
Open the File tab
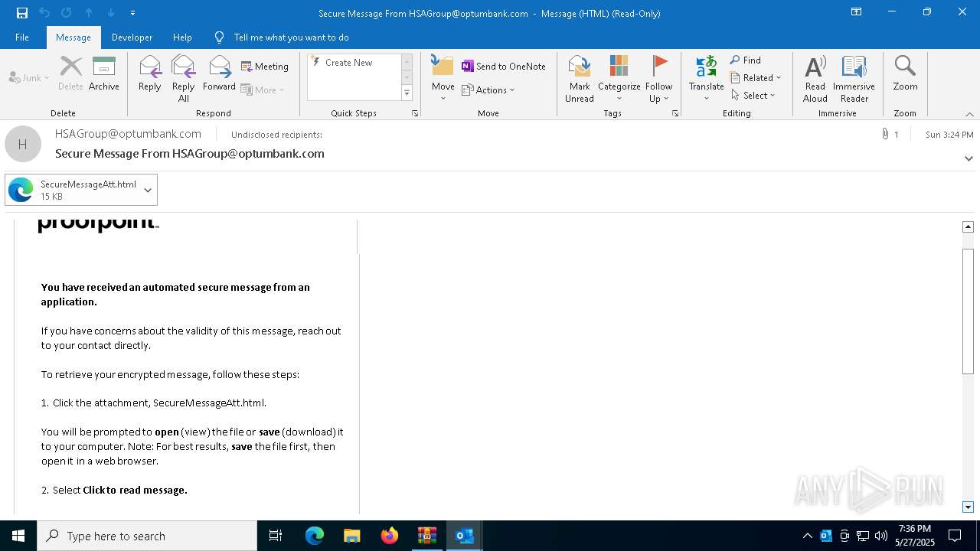pyautogui.click(x=22, y=37)
